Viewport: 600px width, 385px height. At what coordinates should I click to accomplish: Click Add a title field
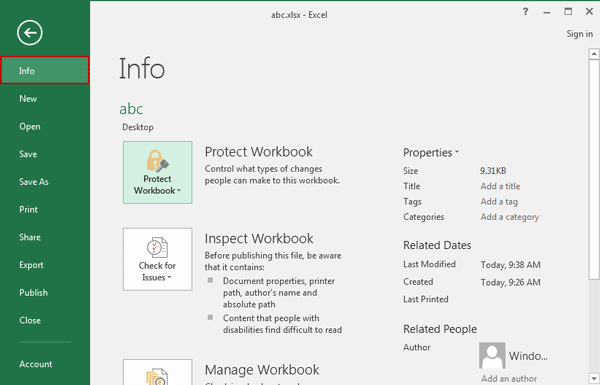coord(500,186)
